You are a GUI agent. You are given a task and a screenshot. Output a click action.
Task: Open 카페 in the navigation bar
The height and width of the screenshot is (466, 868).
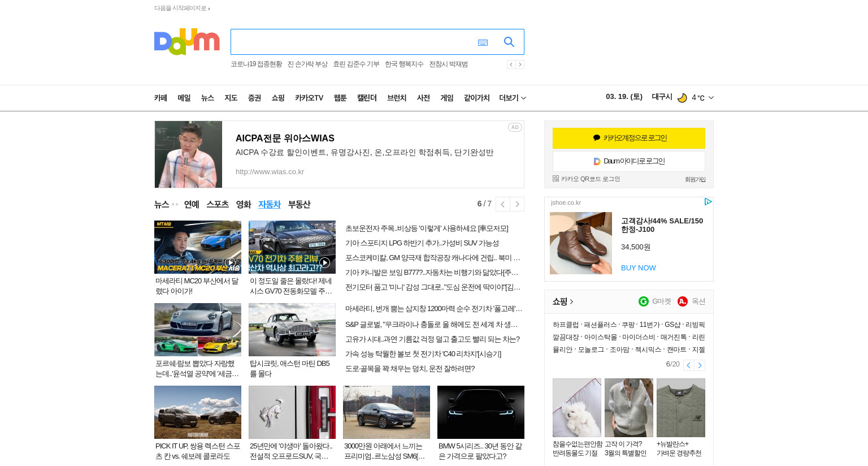click(x=160, y=98)
